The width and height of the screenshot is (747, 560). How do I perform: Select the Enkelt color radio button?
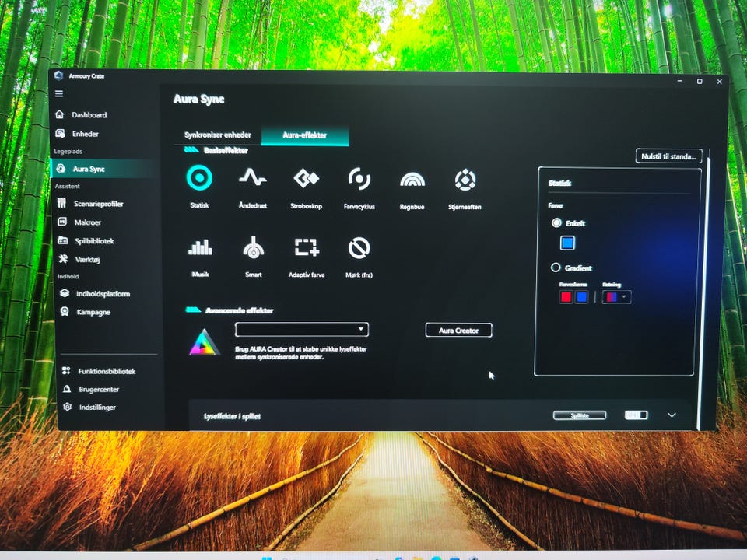556,222
